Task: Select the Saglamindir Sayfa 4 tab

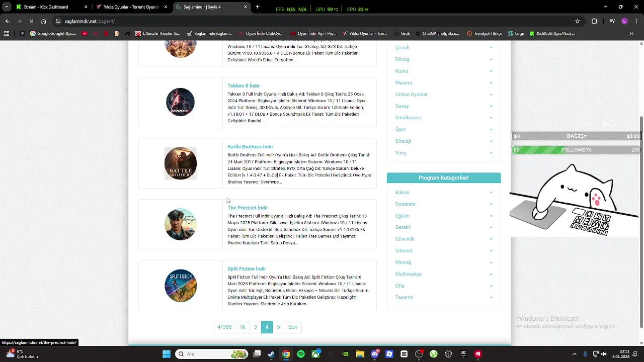Action: [x=211, y=7]
